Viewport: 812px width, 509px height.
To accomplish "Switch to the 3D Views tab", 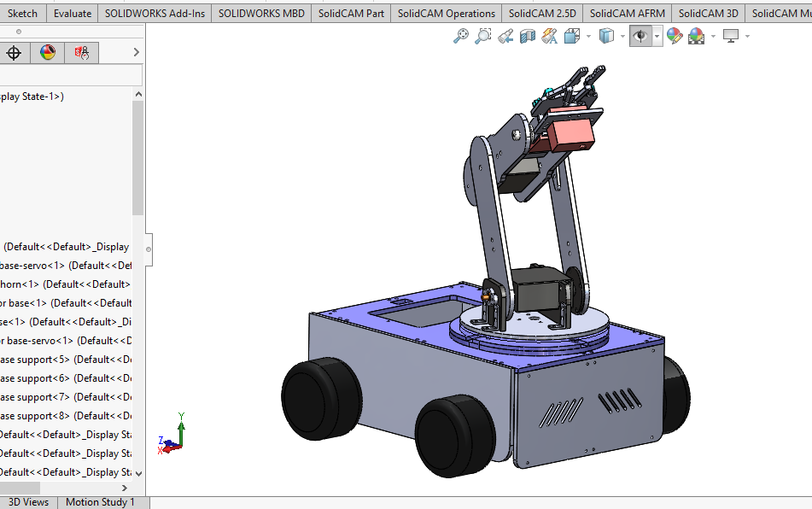I will [28, 502].
